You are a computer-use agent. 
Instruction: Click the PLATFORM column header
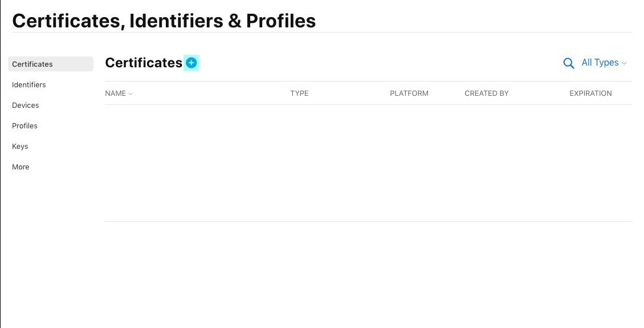(x=409, y=94)
